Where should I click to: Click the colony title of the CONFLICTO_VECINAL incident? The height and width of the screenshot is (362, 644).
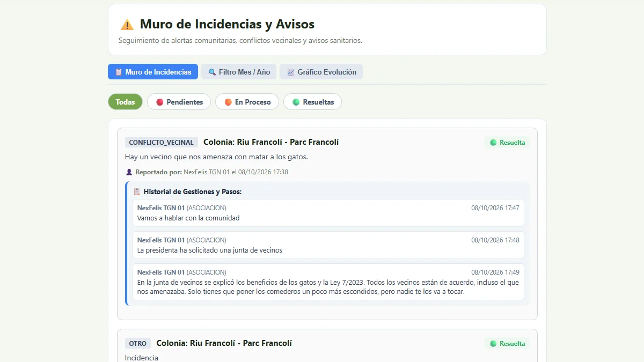pos(271,142)
